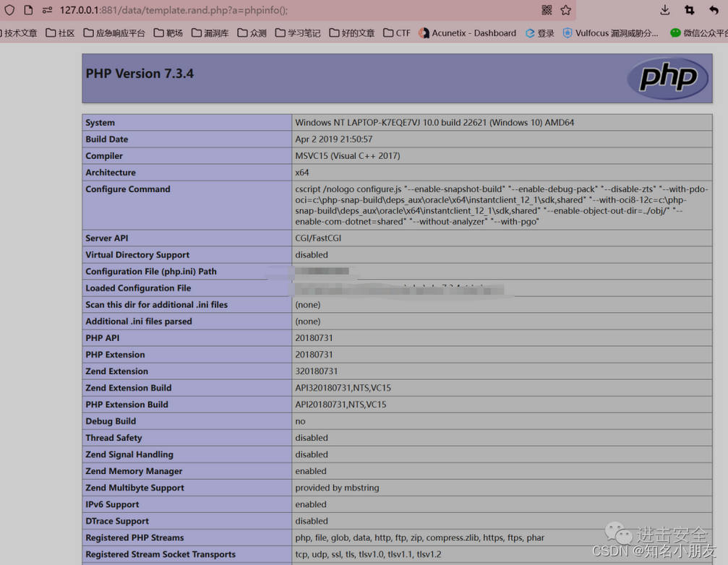Click the QR code icon in address bar

547,9
